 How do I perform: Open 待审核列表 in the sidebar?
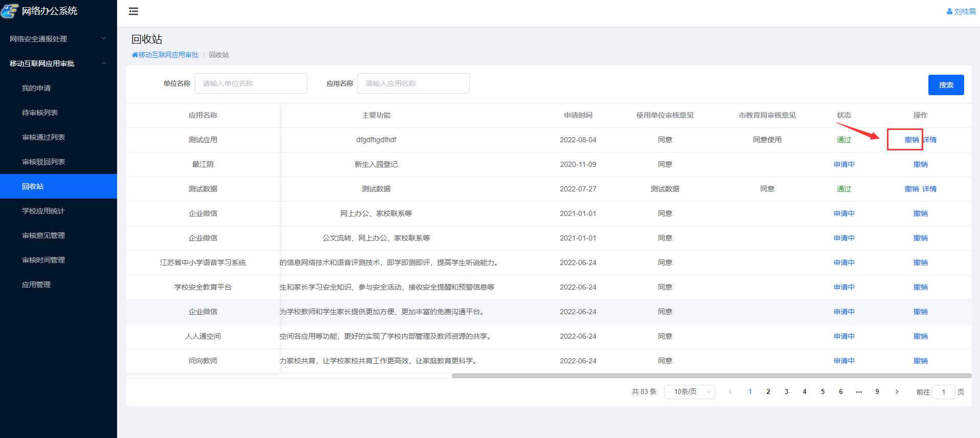pyautogui.click(x=40, y=113)
